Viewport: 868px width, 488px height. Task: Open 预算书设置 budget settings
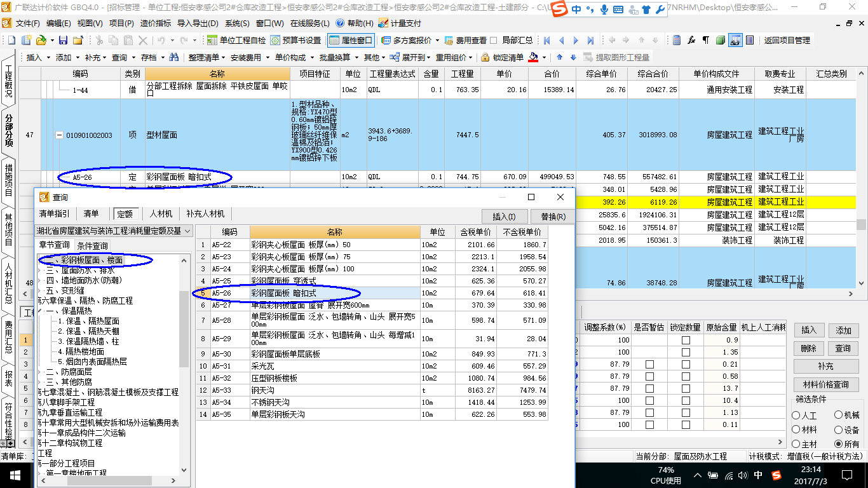[x=295, y=40]
